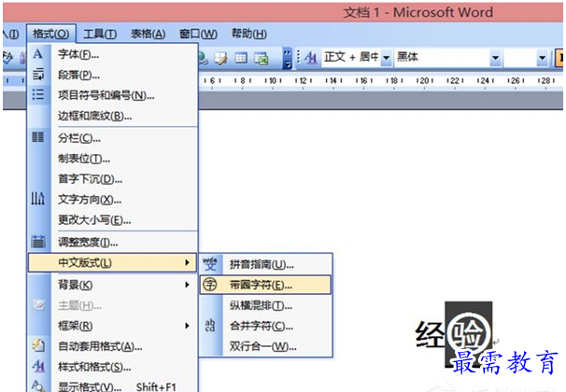The height and width of the screenshot is (392, 566).
Task: Choose 文字方向(X)... entry
Action: coord(90,200)
